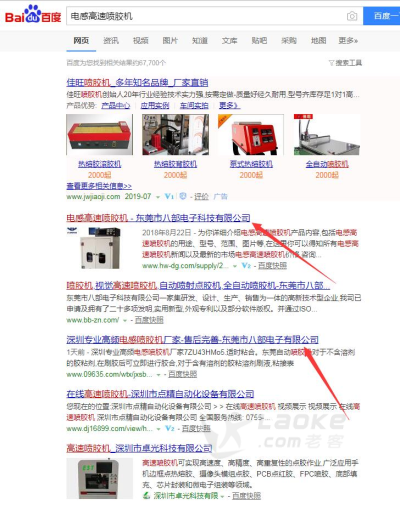Expand dropdown arrow after www.jwjiaoji.com date
The height and width of the screenshot is (510, 400).
coord(158,197)
